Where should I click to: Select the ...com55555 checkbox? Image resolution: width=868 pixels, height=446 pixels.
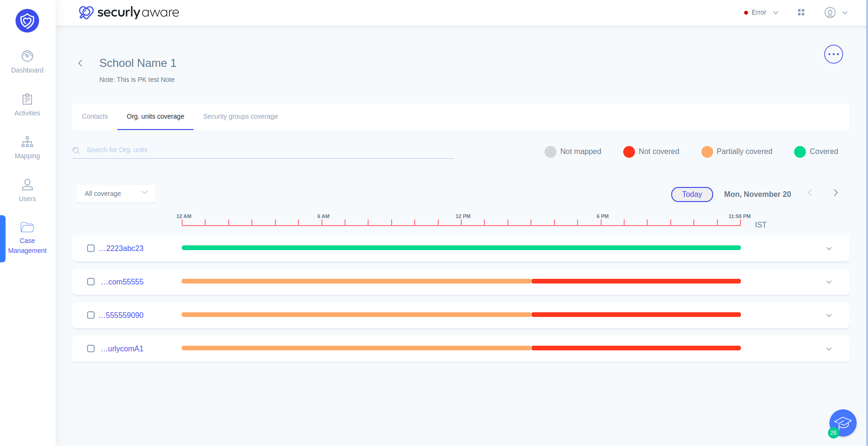tap(91, 282)
